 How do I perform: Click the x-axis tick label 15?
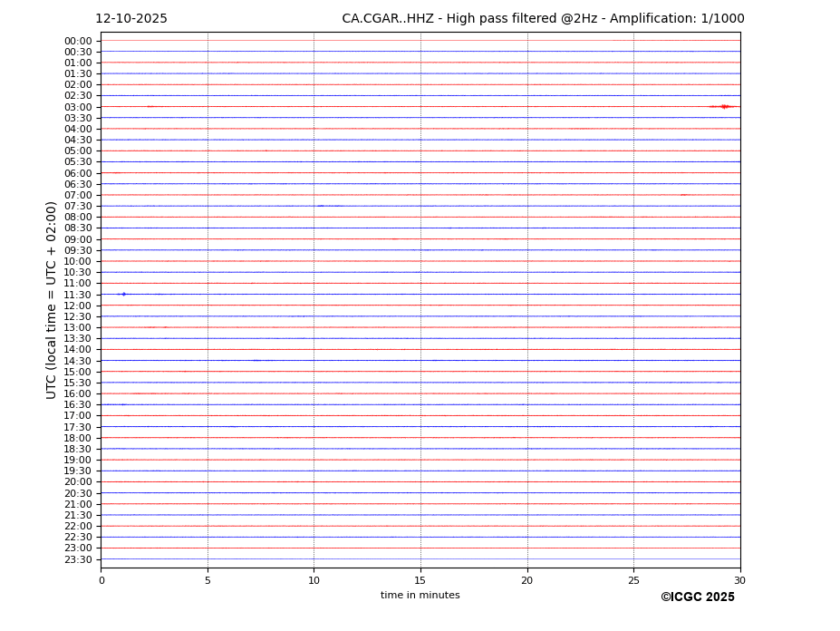[420, 580]
